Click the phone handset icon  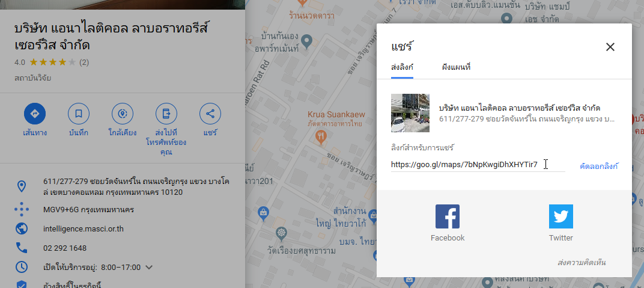click(22, 248)
